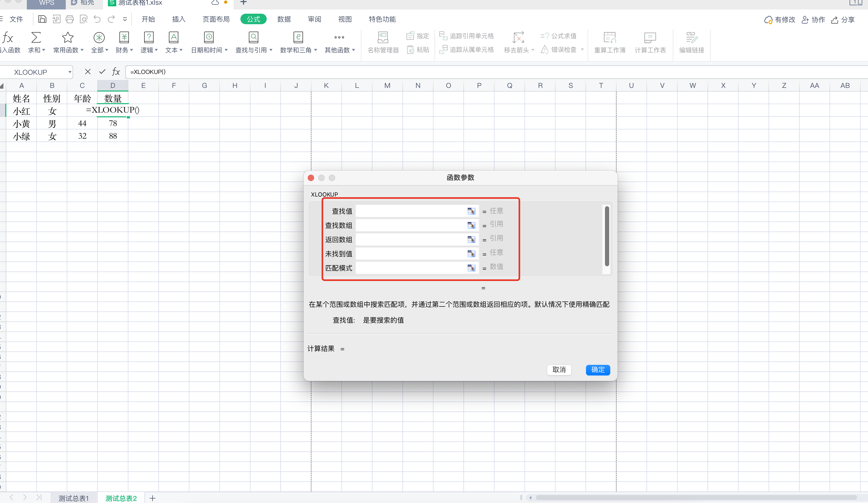Click the Undo arrow icon
Screen dimensions: 868x503
coord(97,19)
